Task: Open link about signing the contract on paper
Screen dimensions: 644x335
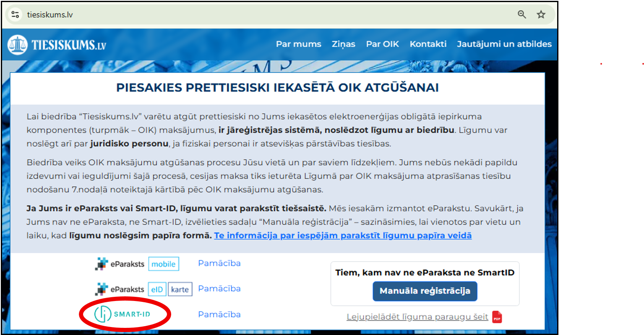Action: click(x=342, y=236)
